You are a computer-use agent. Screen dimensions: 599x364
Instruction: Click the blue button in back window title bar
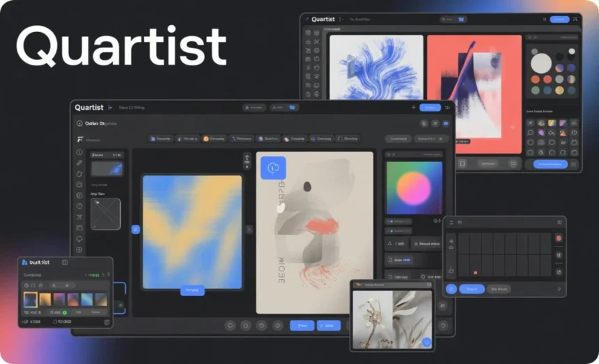tap(560, 19)
